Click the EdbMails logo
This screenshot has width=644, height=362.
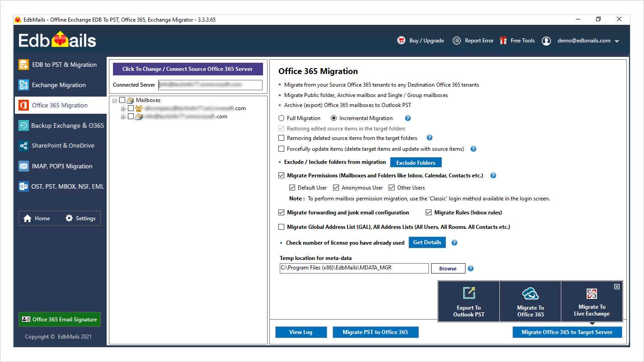57,40
